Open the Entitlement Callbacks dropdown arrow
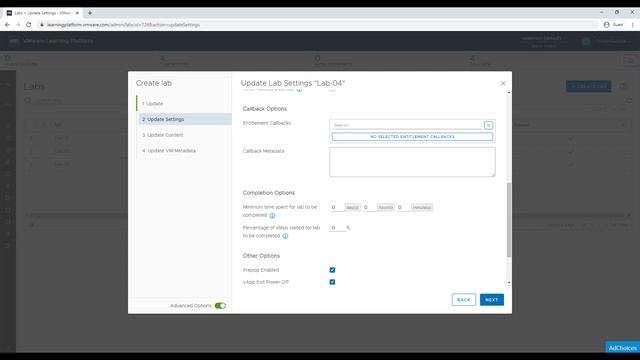Image resolution: width=640 pixels, height=360 pixels. (x=488, y=125)
